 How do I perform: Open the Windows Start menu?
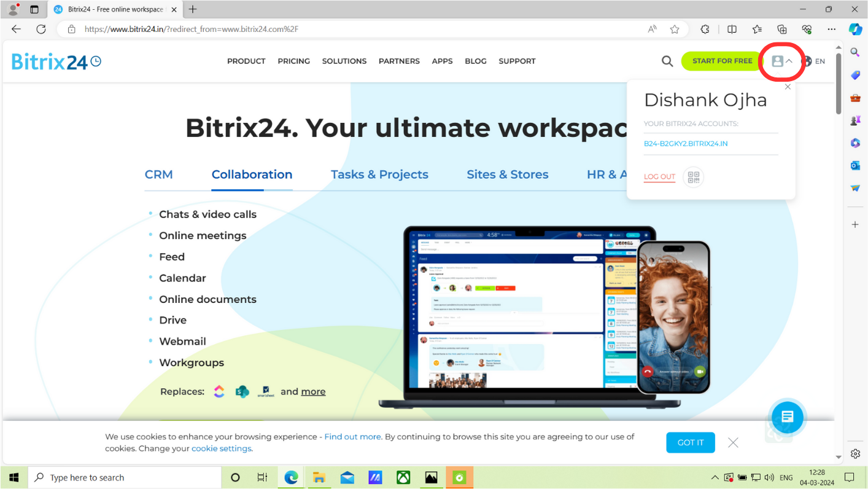(x=14, y=477)
